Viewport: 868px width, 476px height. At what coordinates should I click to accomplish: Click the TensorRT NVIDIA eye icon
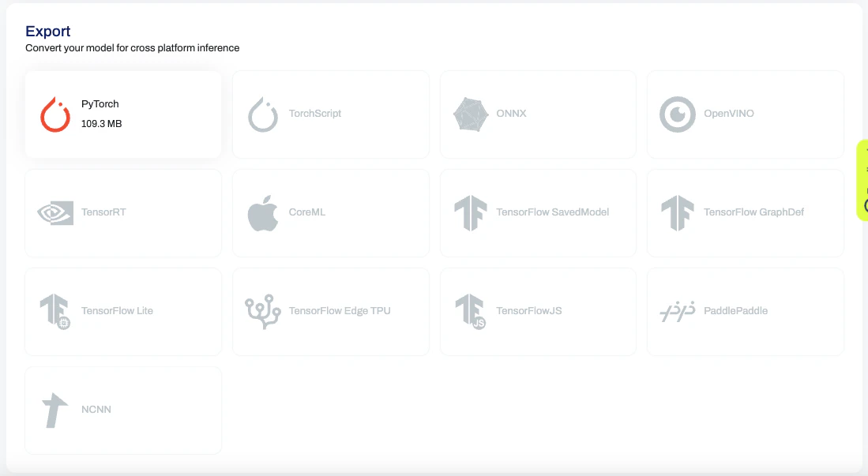pos(55,213)
